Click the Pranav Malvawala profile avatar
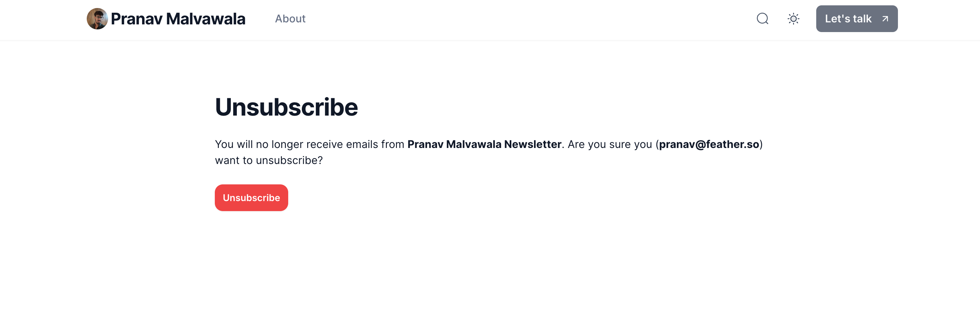Screen dimensions: 980x320 pyautogui.click(x=97, y=19)
